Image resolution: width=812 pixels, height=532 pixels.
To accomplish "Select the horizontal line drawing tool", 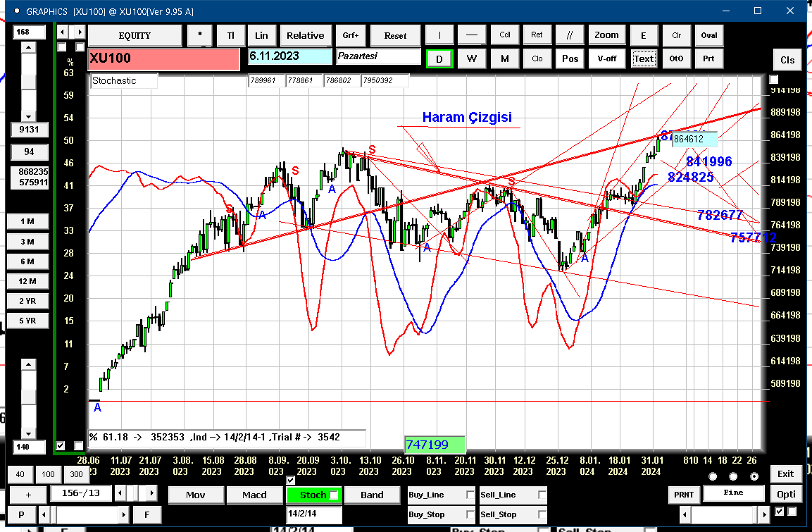I will point(471,35).
